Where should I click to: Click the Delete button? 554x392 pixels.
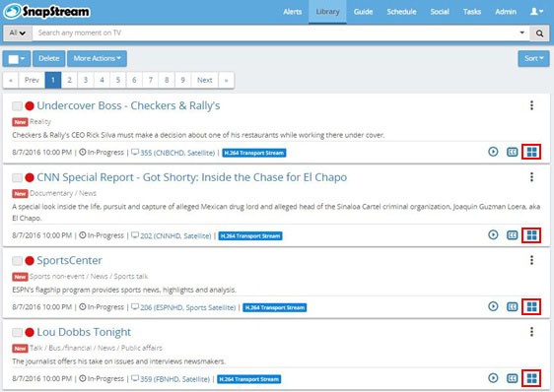(x=48, y=59)
